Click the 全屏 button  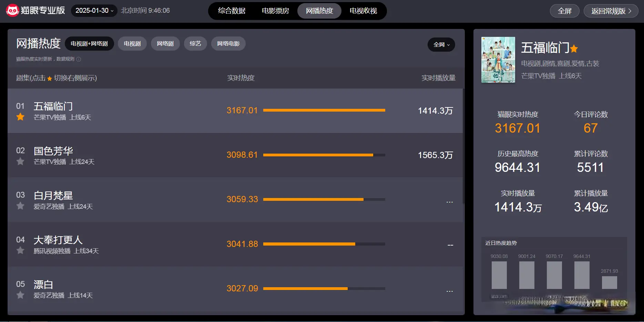(565, 11)
